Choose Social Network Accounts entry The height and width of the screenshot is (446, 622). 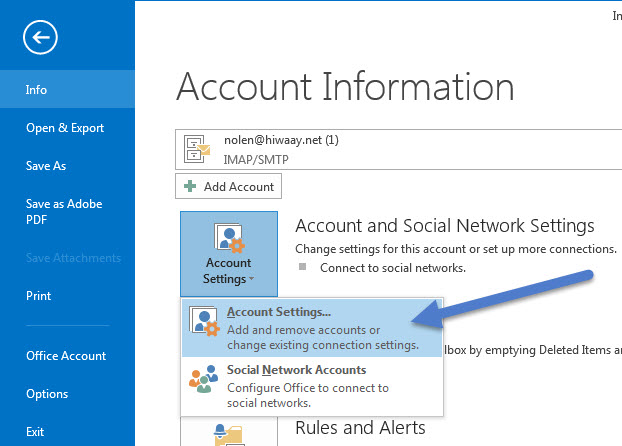point(312,386)
